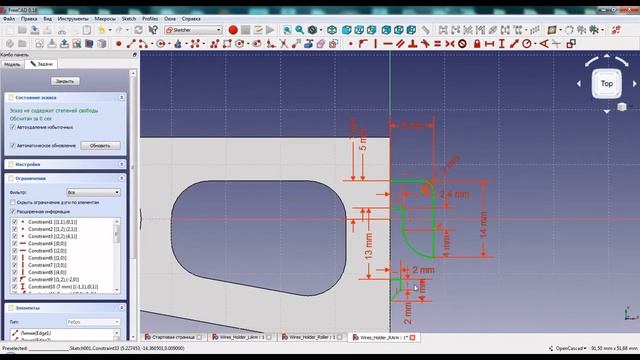Enable 'Скрыть ограничения' checkbox
Viewport: 640px width, 360px height.
point(13,202)
